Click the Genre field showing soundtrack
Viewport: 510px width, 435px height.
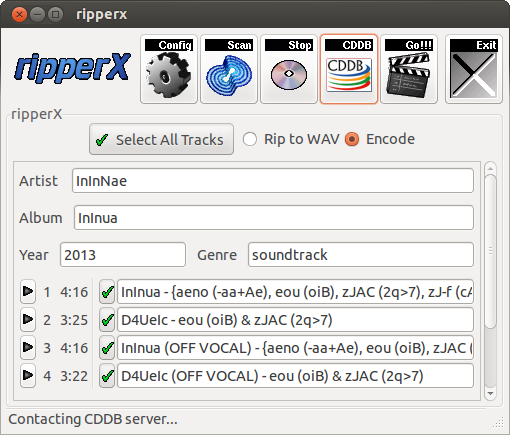[361, 255]
